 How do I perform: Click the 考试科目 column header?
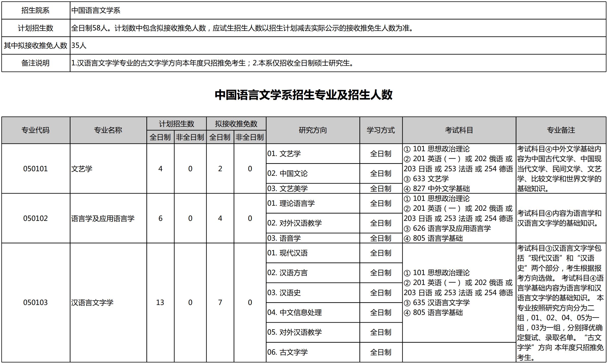coord(459,130)
